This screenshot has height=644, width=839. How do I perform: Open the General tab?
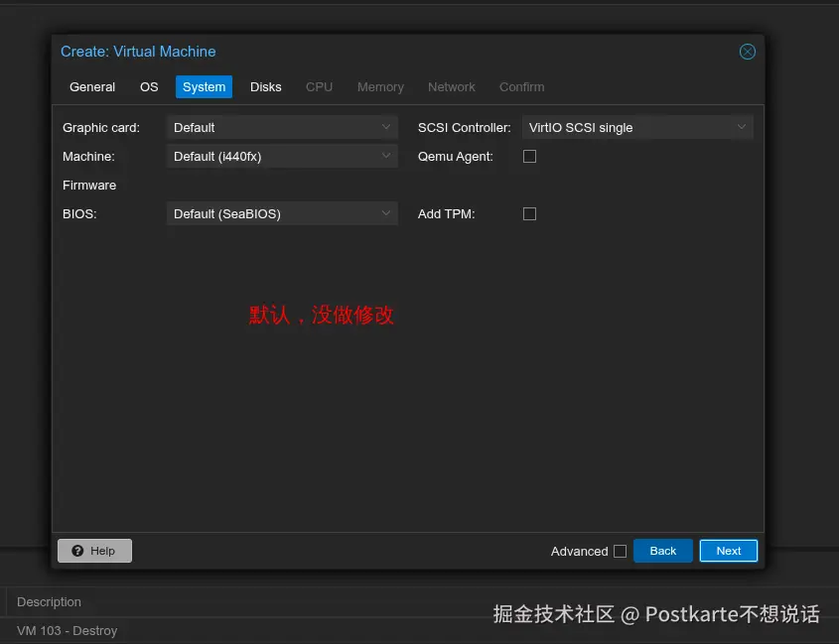tap(92, 86)
